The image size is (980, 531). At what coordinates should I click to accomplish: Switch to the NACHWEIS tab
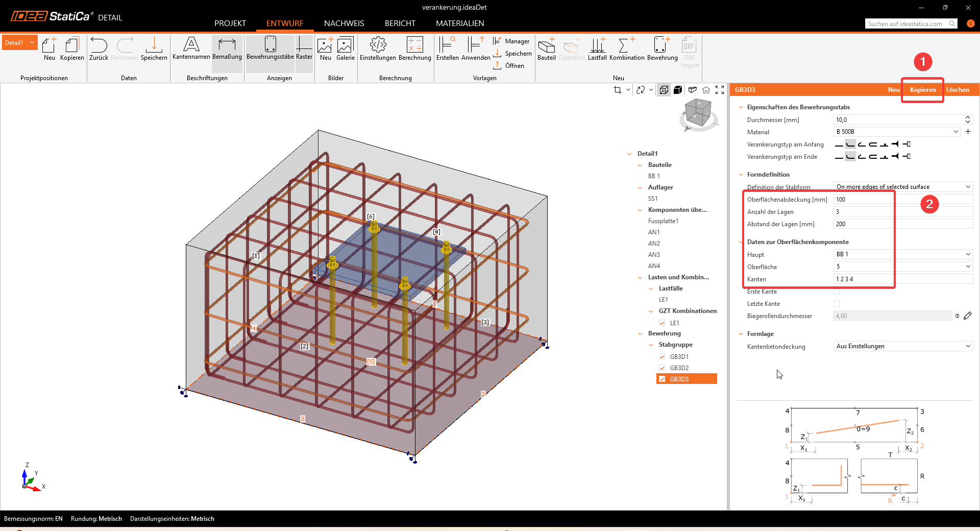pyautogui.click(x=344, y=23)
